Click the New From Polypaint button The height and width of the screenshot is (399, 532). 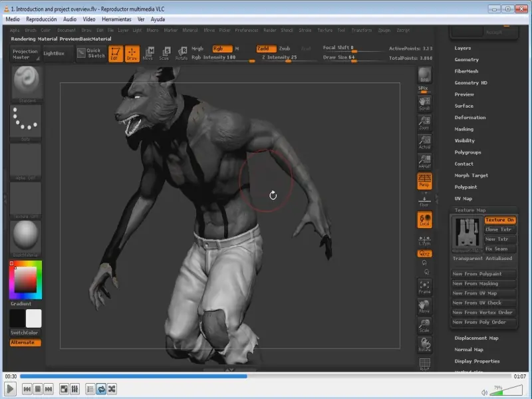click(x=483, y=274)
